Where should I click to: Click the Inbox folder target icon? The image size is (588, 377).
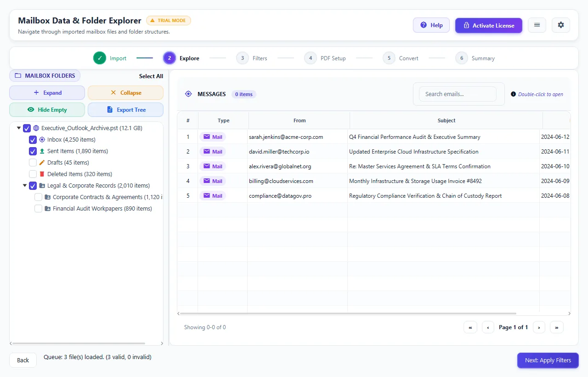[x=42, y=139]
